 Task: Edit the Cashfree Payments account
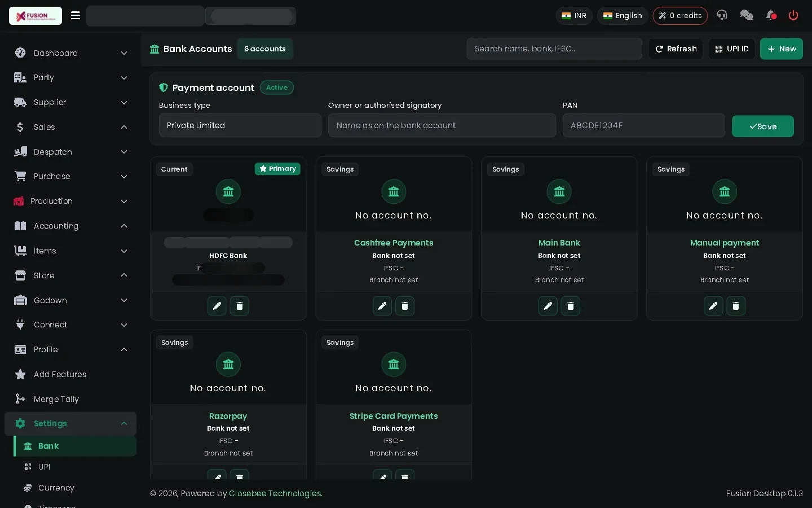382,306
